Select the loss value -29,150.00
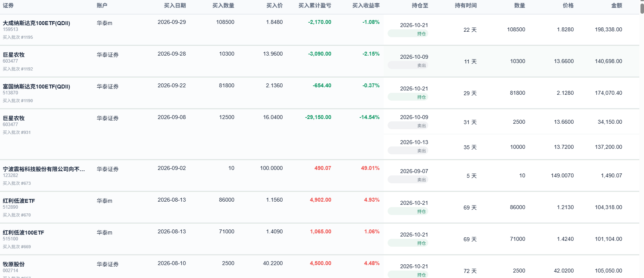This screenshot has height=278, width=644. coord(318,117)
